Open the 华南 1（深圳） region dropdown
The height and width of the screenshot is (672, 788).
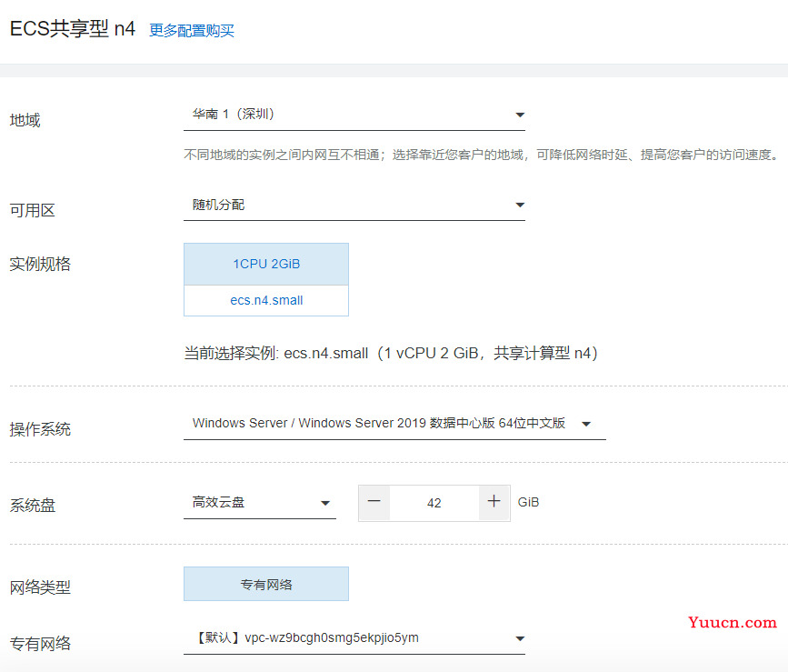point(345,115)
